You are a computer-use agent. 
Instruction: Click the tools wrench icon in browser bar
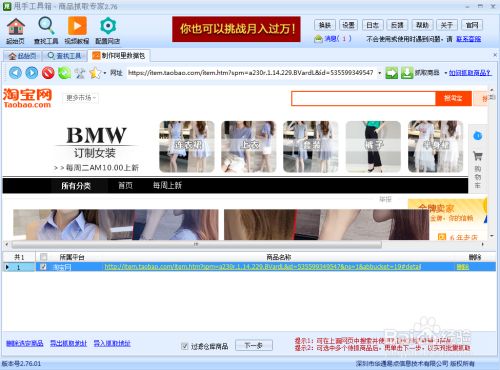80,73
